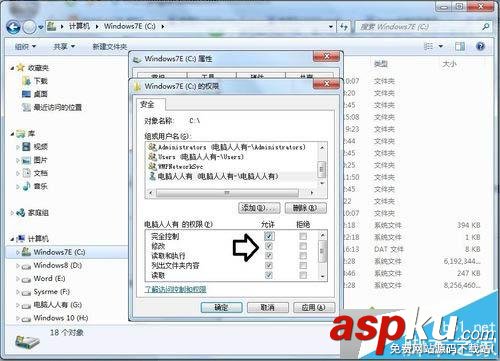Click the 类型 column header
500x361 pixels.
click(x=381, y=64)
